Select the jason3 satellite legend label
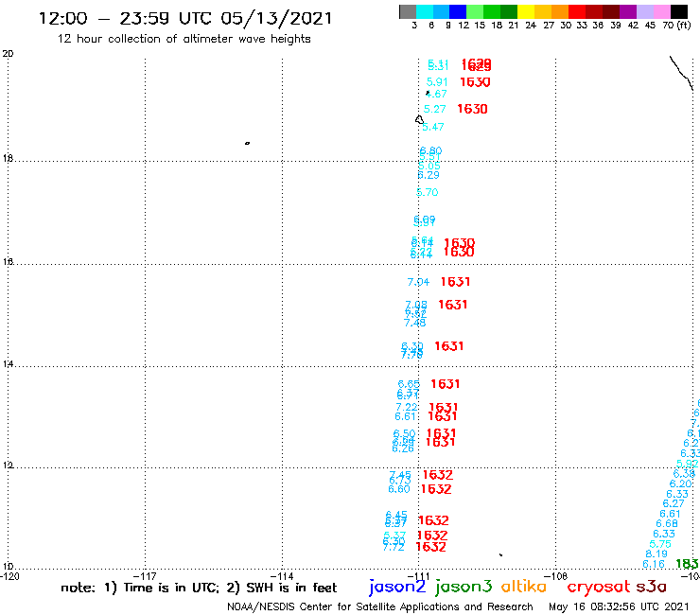The image size is (700, 615). (x=464, y=587)
